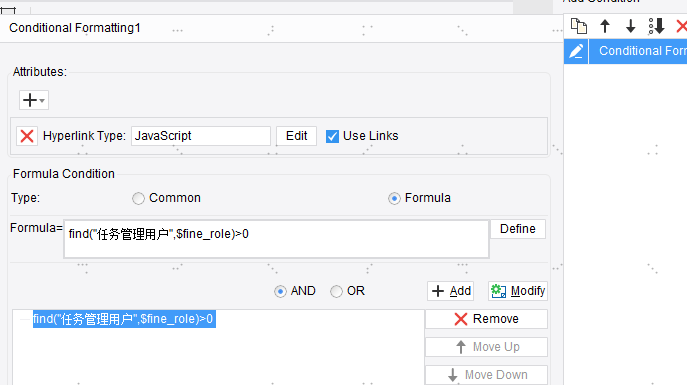Select the Common type radio button
Viewport: 687px width, 385px height.
pyautogui.click(x=138, y=198)
